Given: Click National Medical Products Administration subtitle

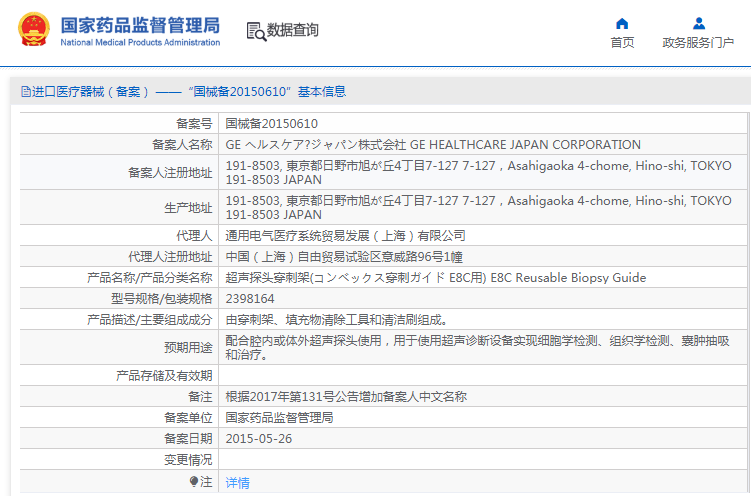Looking at the screenshot, I should pos(140,43).
